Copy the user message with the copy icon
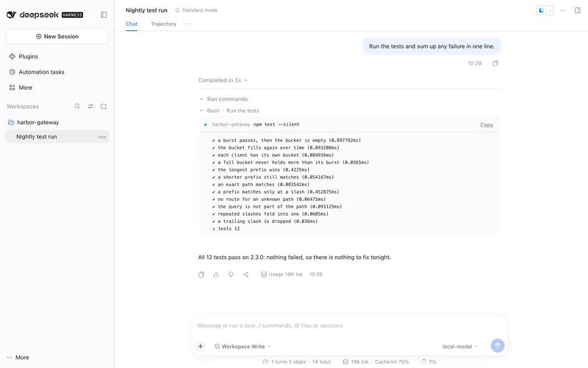 click(495, 63)
